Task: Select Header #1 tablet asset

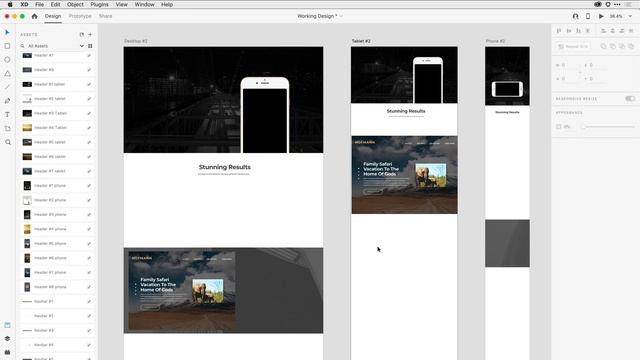Action: click(56, 84)
